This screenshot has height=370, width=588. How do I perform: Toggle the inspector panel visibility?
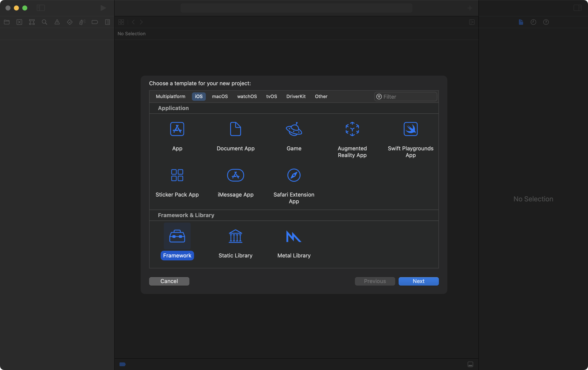[577, 8]
